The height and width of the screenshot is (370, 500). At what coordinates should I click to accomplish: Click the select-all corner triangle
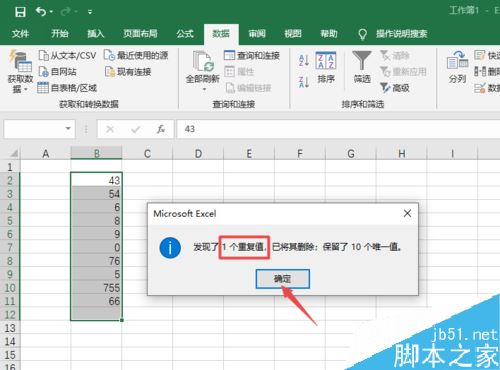coord(13,153)
